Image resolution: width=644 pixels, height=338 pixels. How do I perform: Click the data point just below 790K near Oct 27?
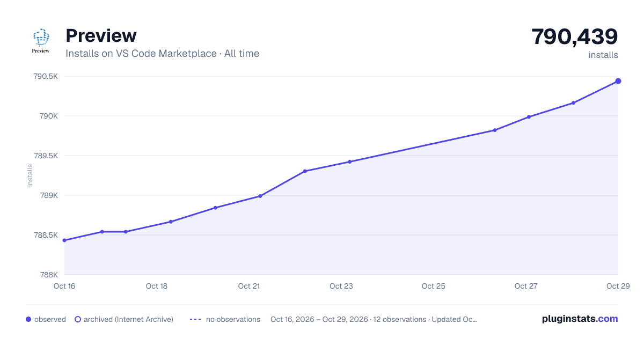pos(529,117)
